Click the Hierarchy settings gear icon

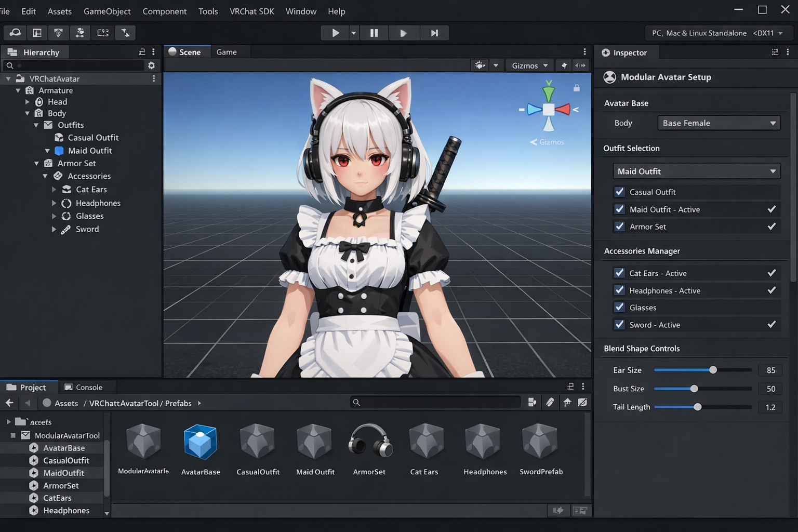[x=151, y=65]
